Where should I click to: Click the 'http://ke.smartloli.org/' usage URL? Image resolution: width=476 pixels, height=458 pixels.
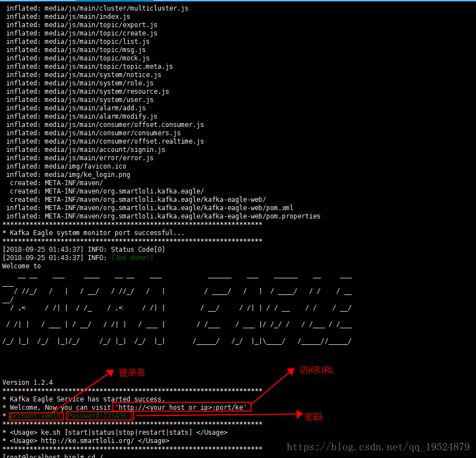88,441
